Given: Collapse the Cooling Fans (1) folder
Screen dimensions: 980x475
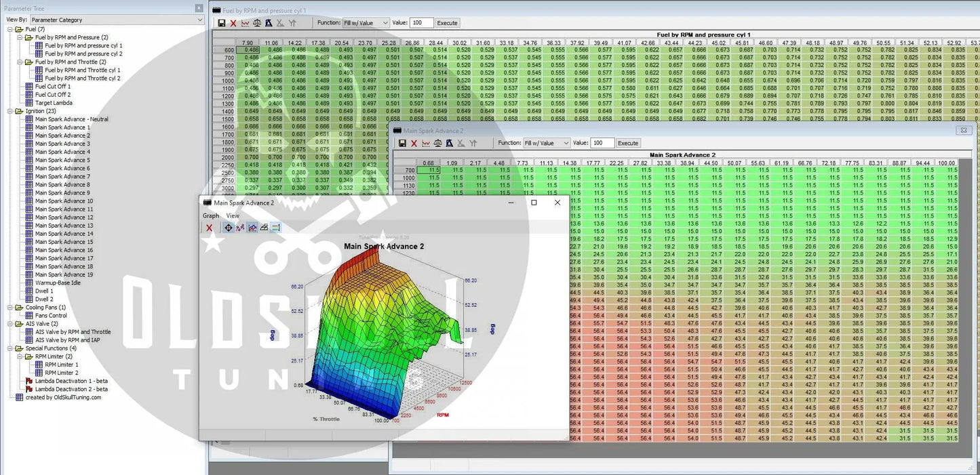Looking at the screenshot, I should point(10,308).
